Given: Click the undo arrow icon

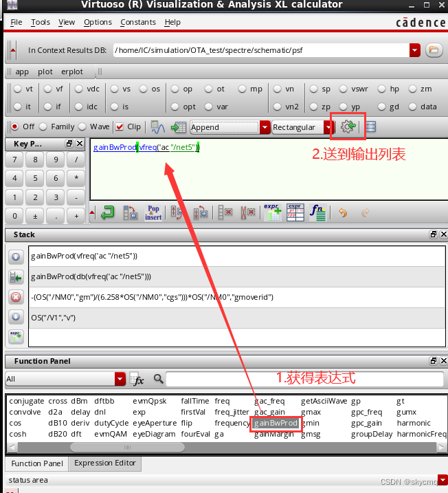Looking at the screenshot, I should pyautogui.click(x=343, y=213).
